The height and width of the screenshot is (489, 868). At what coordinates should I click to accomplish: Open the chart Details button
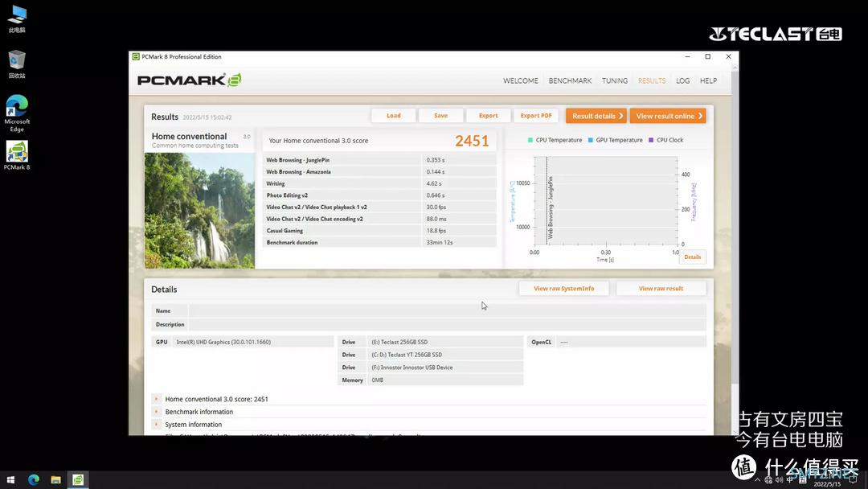693,257
